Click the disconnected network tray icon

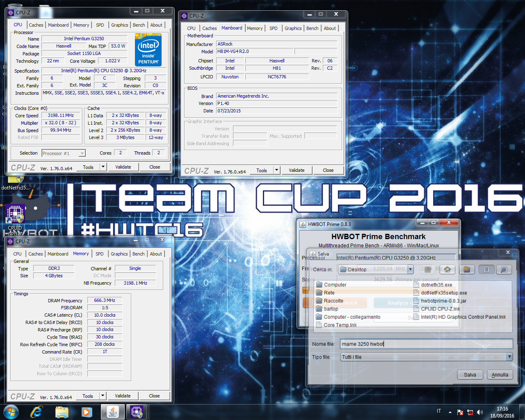[x=470, y=412]
